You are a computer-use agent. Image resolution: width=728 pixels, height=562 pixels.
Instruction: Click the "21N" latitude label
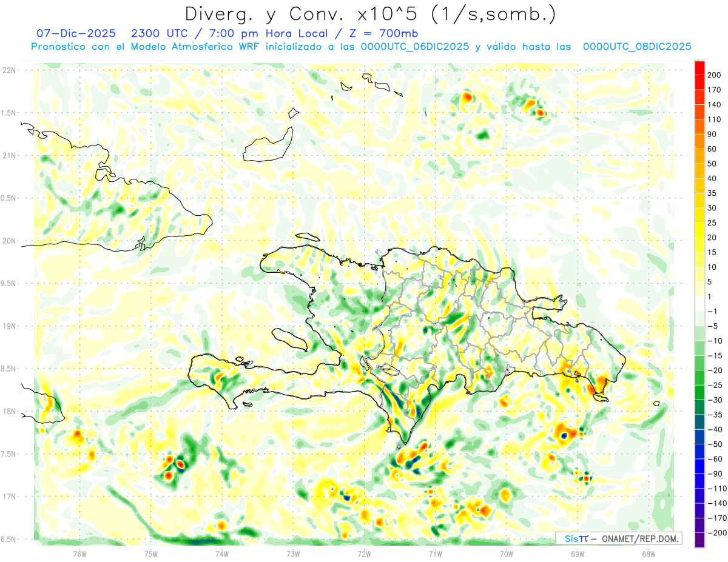pyautogui.click(x=9, y=156)
